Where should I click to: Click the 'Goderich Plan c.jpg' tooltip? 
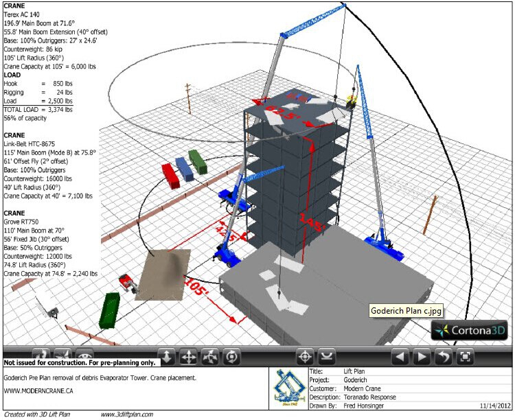(x=406, y=311)
